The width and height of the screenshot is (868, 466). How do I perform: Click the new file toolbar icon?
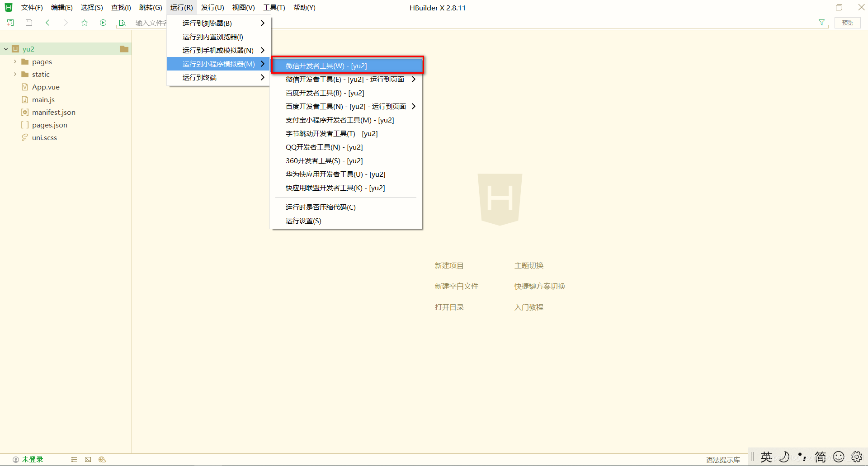click(10, 23)
